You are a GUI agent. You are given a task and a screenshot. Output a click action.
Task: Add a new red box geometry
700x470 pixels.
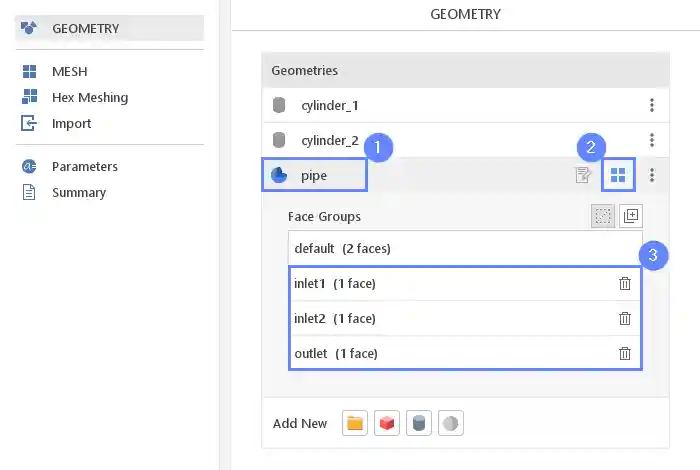tap(387, 423)
